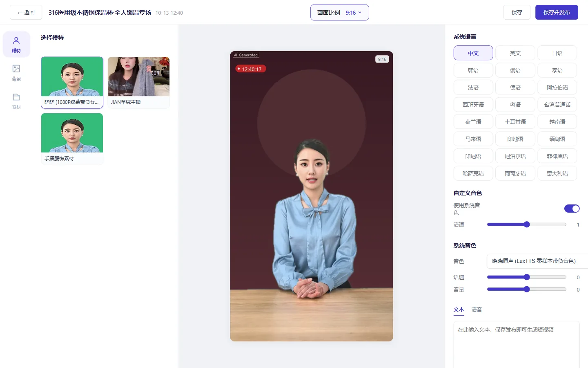Open the 音色 voice dropdown
This screenshot has width=588, height=368.
pos(537,261)
